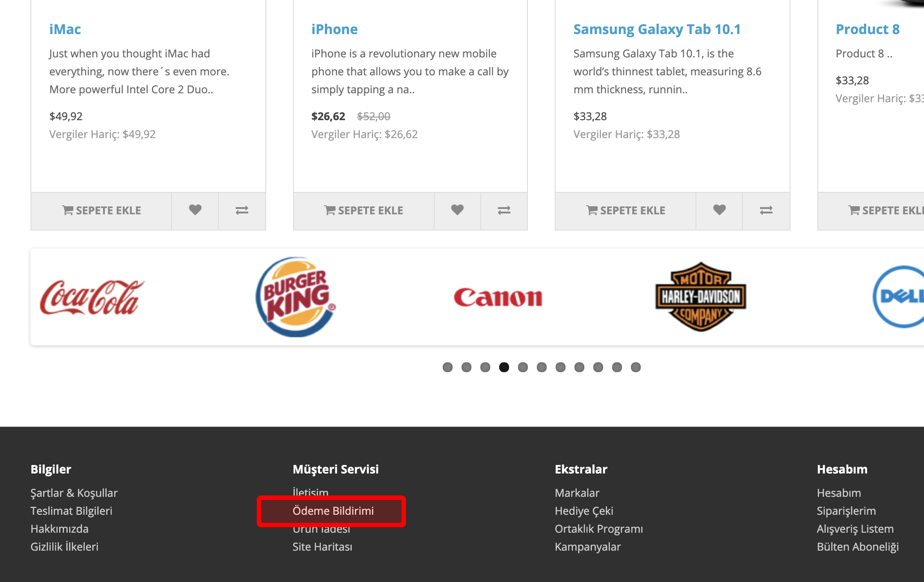Visit Gizlilik İlkeleri page
This screenshot has height=582, width=924.
[65, 547]
